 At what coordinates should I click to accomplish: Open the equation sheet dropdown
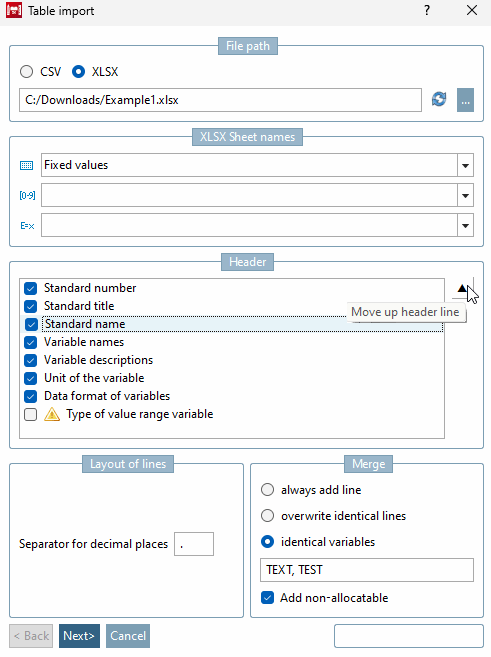[465, 225]
